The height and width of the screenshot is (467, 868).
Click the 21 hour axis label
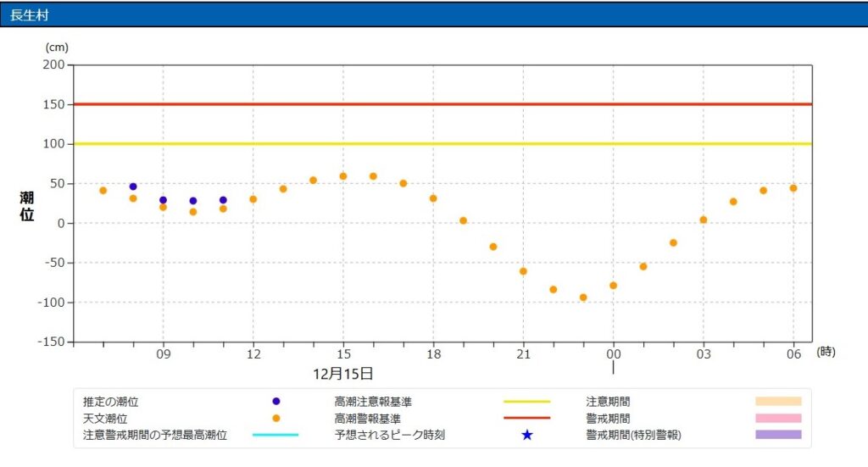[x=524, y=354]
